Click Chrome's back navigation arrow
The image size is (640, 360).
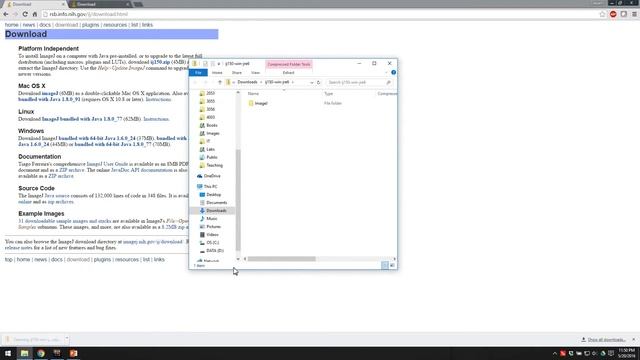pos(6,14)
